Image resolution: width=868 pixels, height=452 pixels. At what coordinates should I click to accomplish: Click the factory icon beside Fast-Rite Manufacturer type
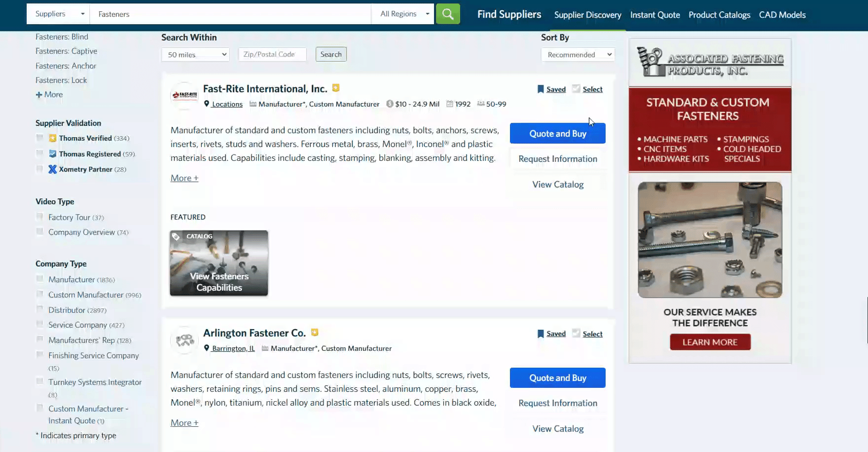pos(253,104)
